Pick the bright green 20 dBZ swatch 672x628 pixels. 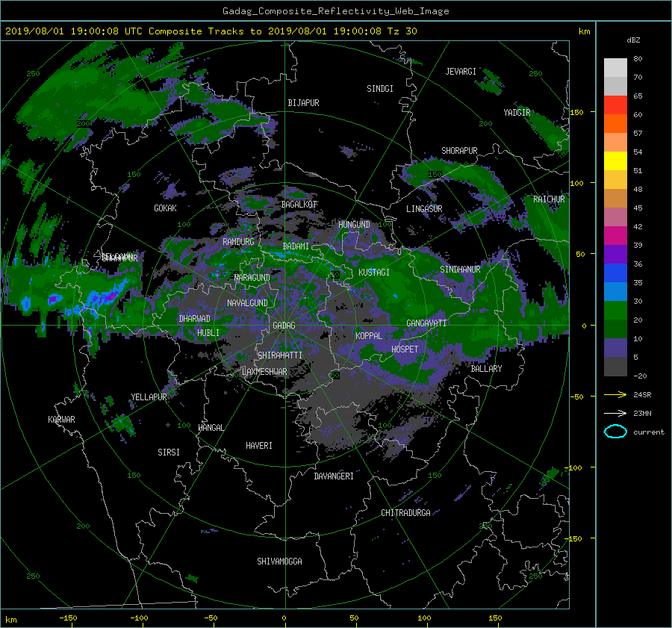tap(615, 311)
